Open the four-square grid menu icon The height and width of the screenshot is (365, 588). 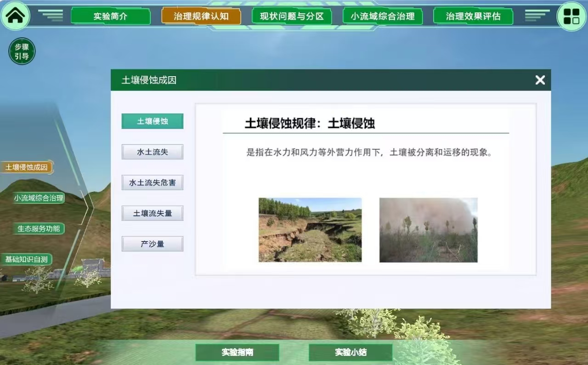coord(571,17)
